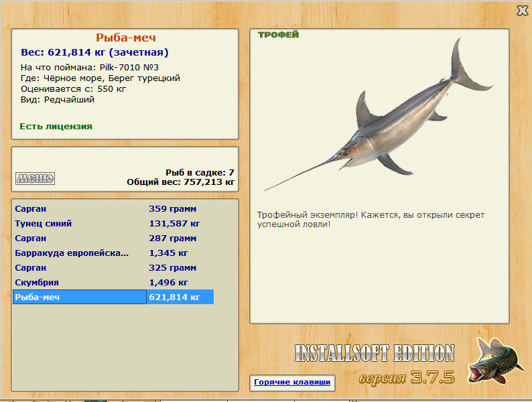Click the Рыба-меч title heading

tap(126, 38)
